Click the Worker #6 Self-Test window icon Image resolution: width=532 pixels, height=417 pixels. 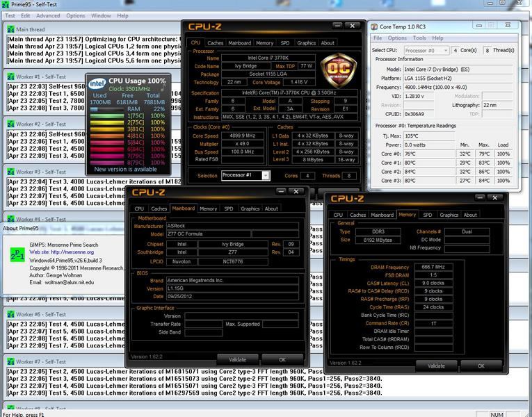click(x=10, y=314)
